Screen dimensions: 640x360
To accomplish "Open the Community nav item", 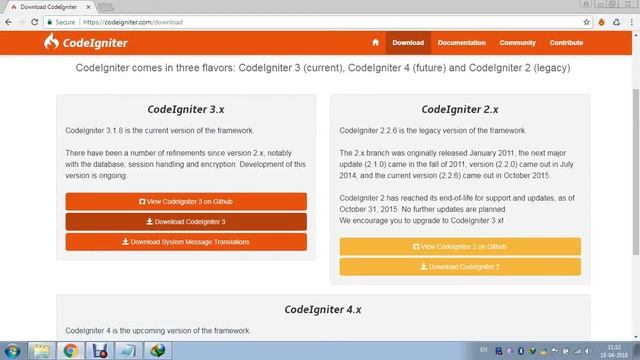I will [x=518, y=43].
